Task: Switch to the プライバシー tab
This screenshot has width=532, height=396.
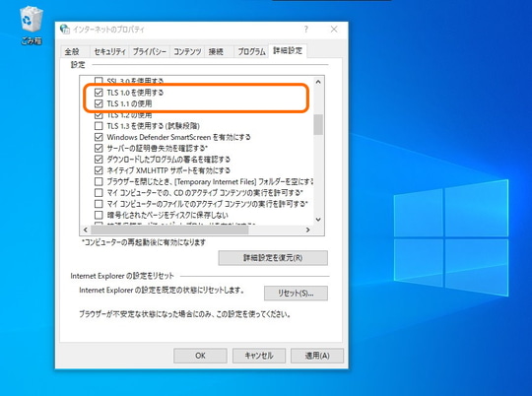Action: pyautogui.click(x=150, y=51)
